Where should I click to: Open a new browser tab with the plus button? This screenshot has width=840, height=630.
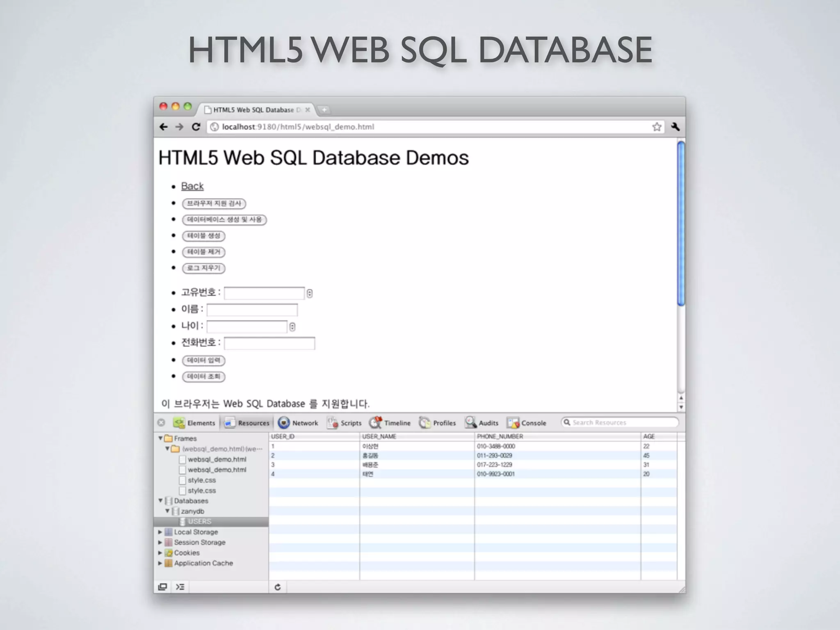324,110
